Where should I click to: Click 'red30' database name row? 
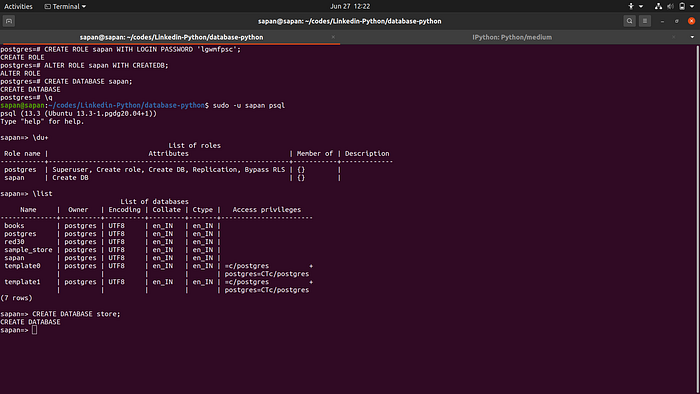14,241
